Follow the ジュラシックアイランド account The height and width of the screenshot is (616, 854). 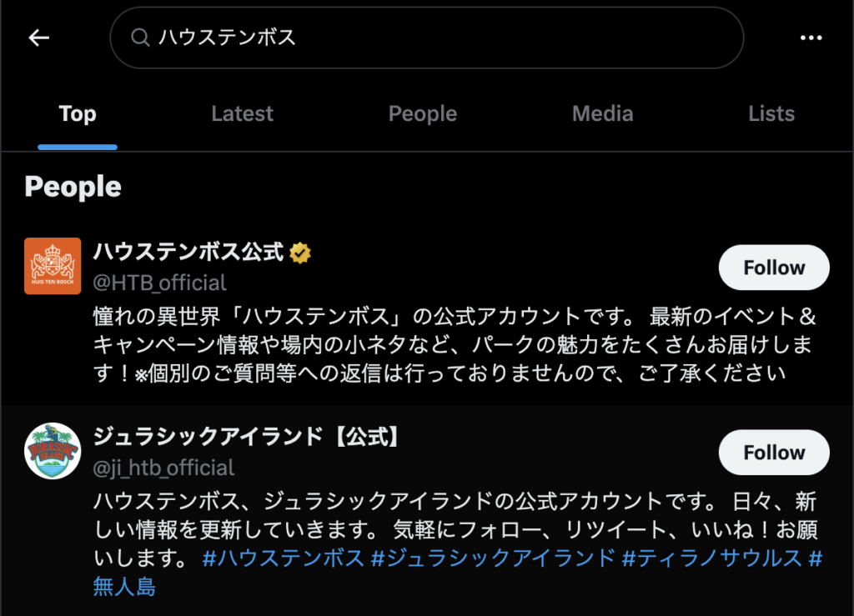tap(774, 452)
